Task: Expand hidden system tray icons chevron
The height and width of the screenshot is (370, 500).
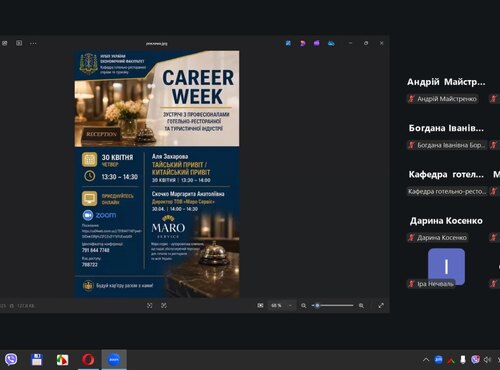Action: click(426, 360)
